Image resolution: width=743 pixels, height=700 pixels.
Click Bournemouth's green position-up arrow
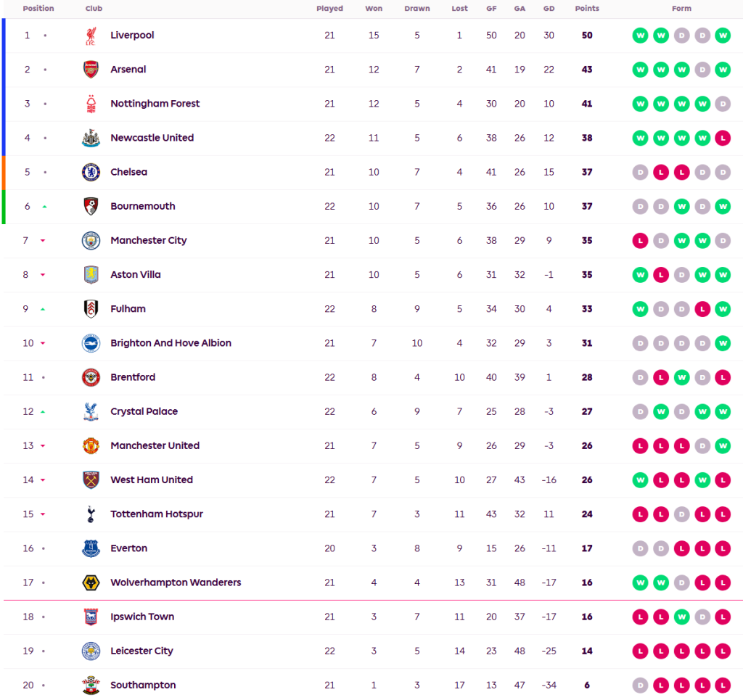[x=44, y=207]
